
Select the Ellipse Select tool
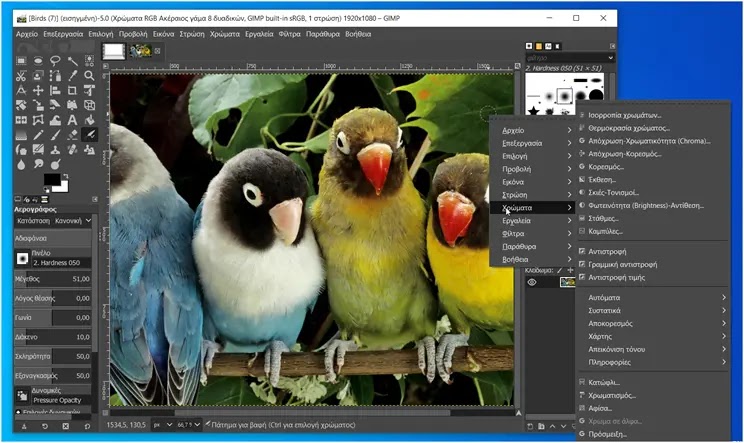pyautogui.click(x=38, y=61)
